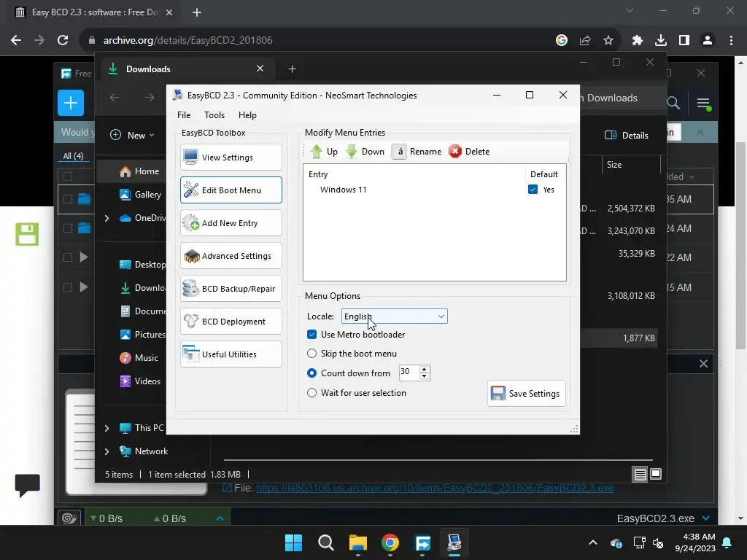747x560 pixels.
Task: Open EasyBCD File menu
Action: pos(184,114)
